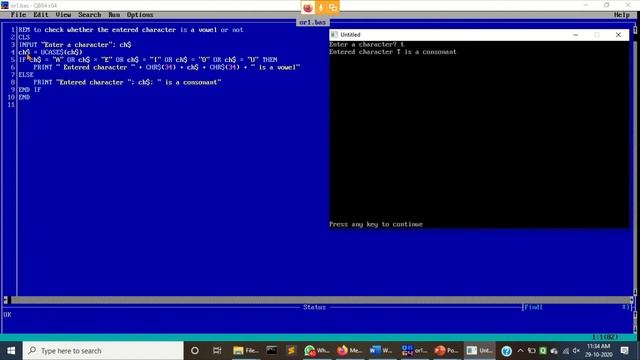The image size is (640, 360).
Task: Switch to the Untitled taskbar item
Action: point(479,351)
